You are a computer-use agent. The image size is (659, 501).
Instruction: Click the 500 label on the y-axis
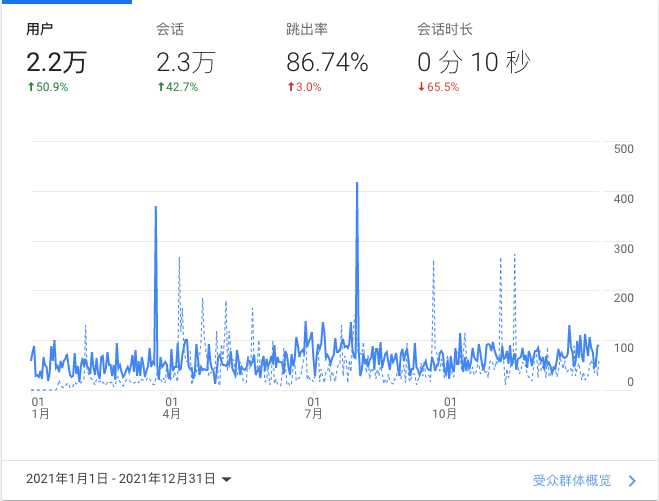coord(624,149)
